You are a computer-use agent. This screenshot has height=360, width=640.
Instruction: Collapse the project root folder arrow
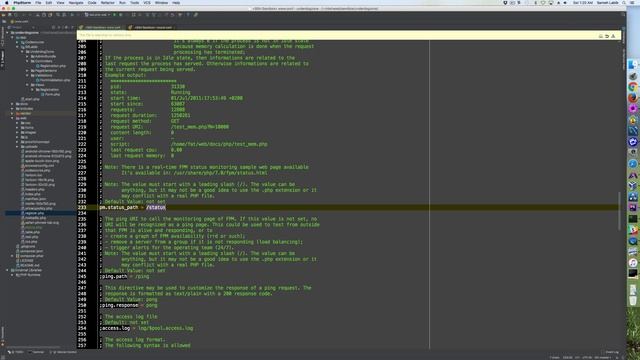8,33
